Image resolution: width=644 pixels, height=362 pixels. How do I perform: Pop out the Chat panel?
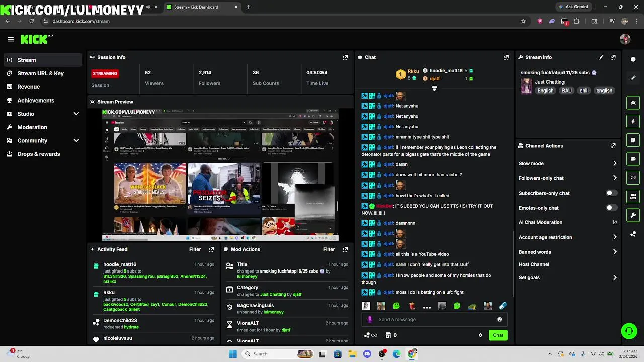pos(506,57)
